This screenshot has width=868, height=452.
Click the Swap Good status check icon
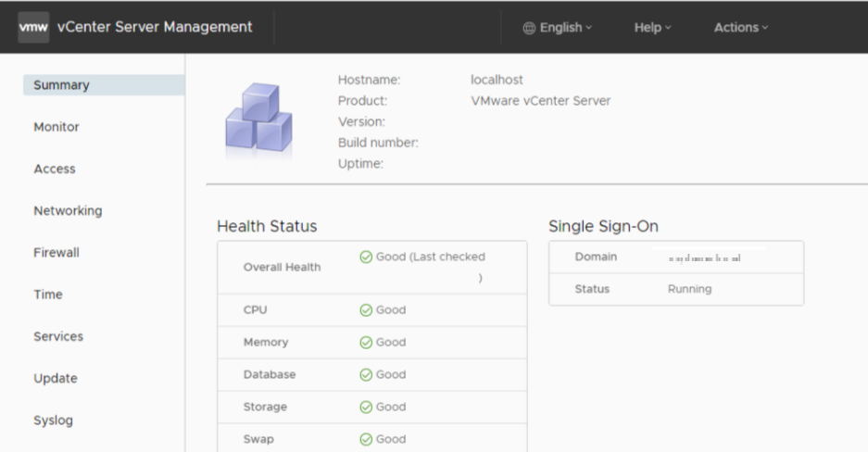point(366,440)
